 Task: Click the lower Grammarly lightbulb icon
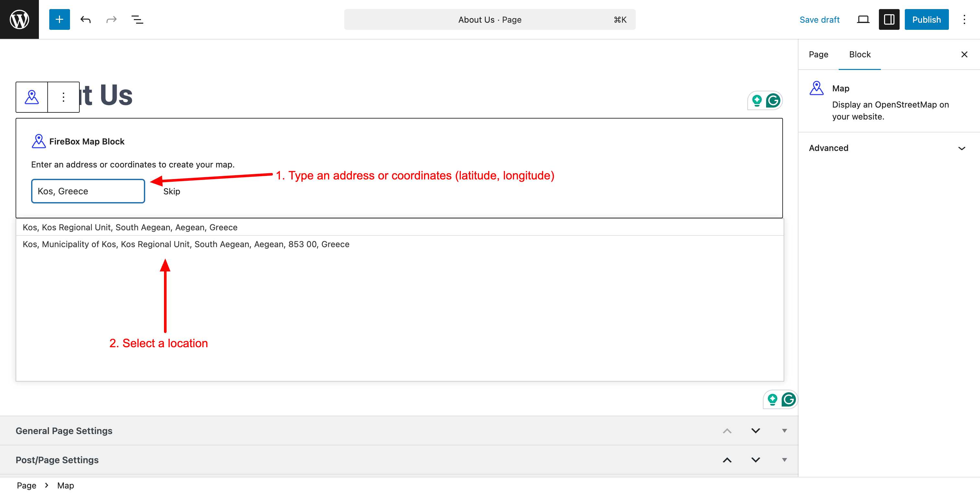pyautogui.click(x=772, y=399)
